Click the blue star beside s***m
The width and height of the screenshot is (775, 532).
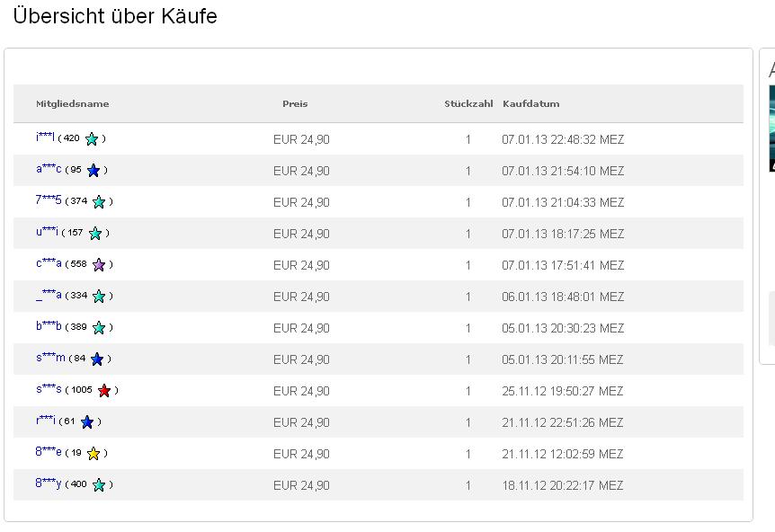[x=97, y=359]
